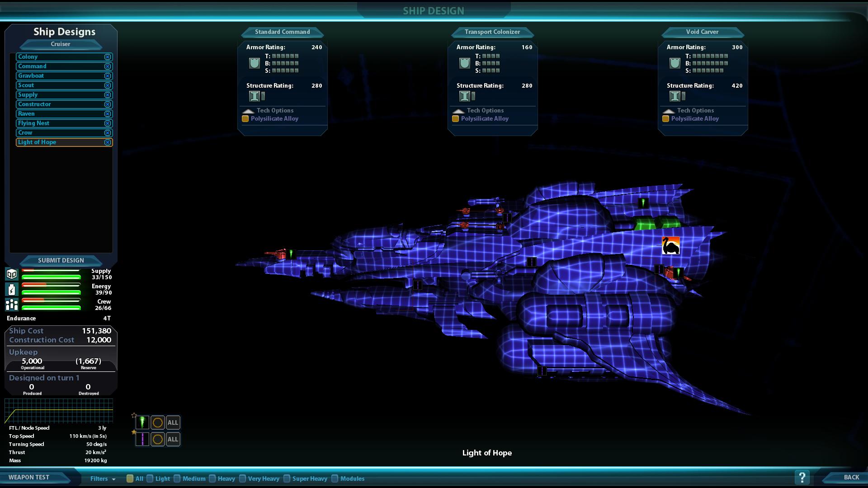Click the Crew people icon
Screen dimensions: 868x488
point(12,305)
